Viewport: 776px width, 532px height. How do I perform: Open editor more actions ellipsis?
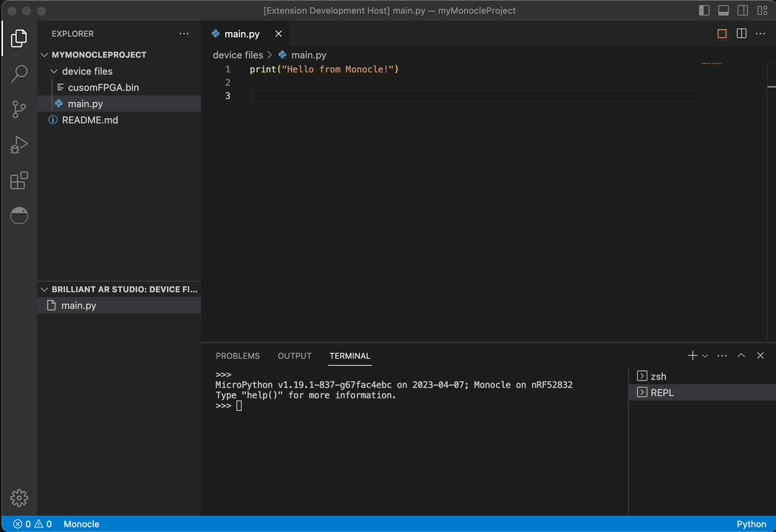coord(760,34)
